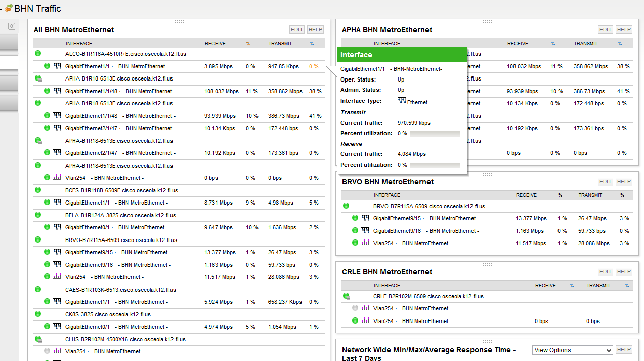Open CRLE-B2R102M-6509.cisco.osceola.k12.fl.us node link
The image size is (644, 361).
(428, 296)
